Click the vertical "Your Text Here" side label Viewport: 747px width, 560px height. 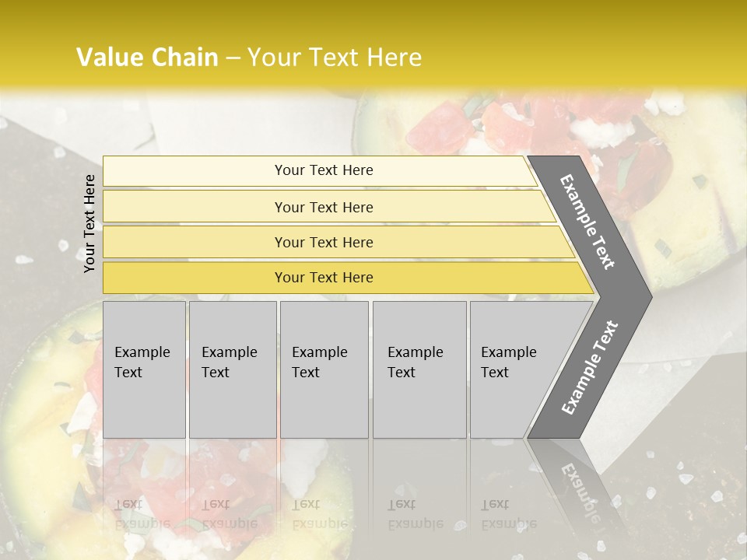click(x=89, y=223)
